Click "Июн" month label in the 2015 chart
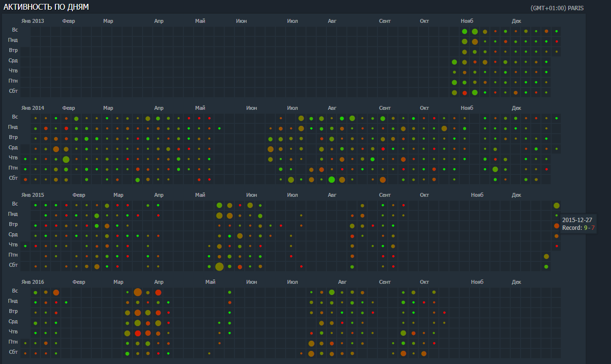 (252, 195)
